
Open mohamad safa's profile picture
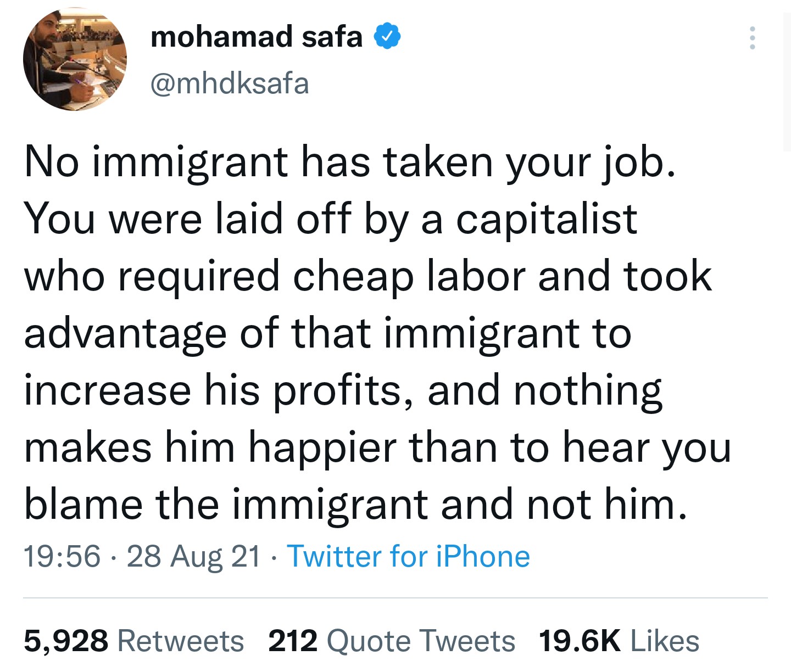[75, 59]
